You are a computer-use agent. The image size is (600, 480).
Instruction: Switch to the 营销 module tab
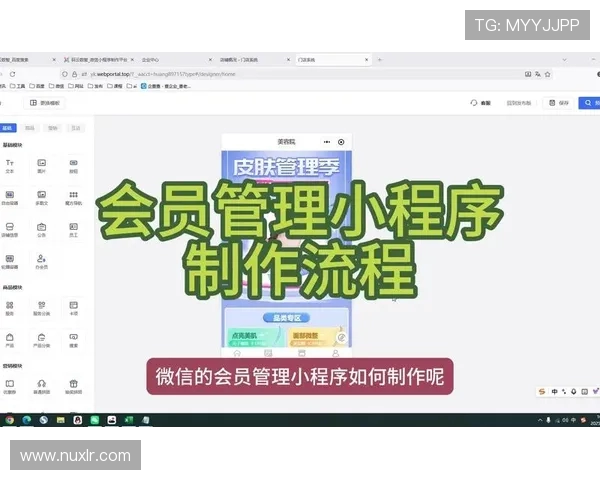click(52, 128)
